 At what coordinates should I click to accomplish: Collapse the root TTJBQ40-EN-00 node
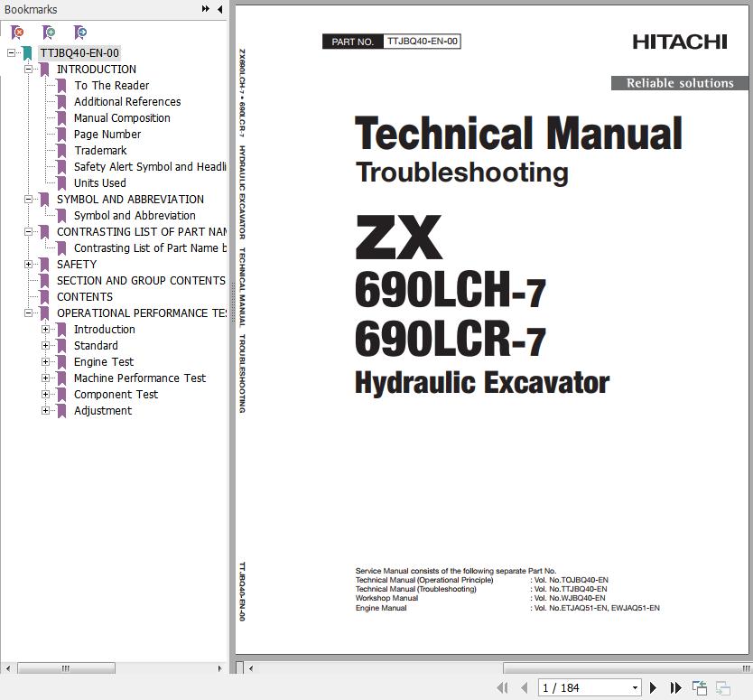pyautogui.click(x=12, y=53)
